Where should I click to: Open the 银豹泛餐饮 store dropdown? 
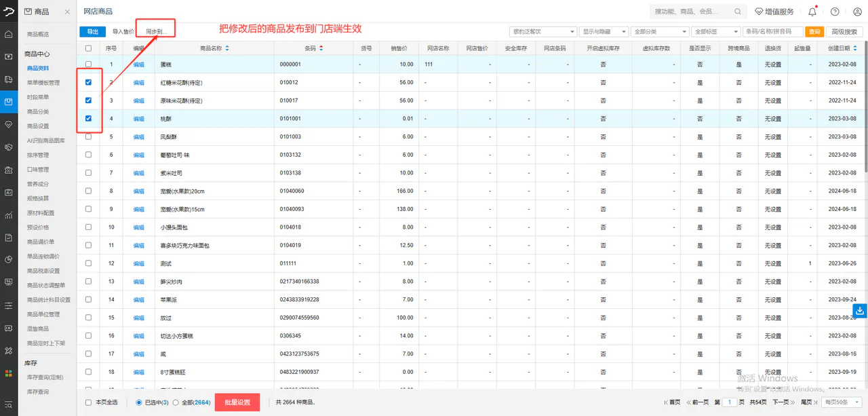(x=542, y=32)
